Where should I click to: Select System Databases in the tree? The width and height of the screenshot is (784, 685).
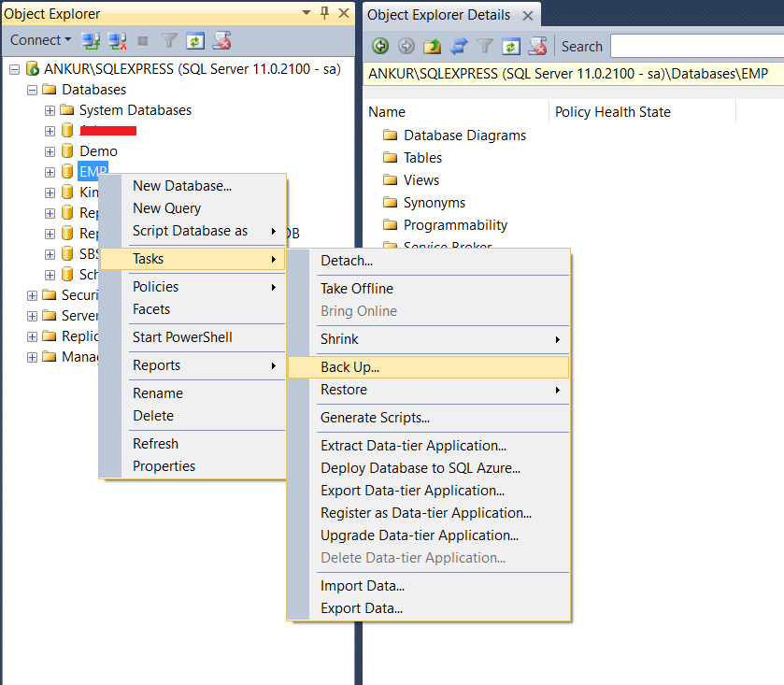[x=135, y=110]
